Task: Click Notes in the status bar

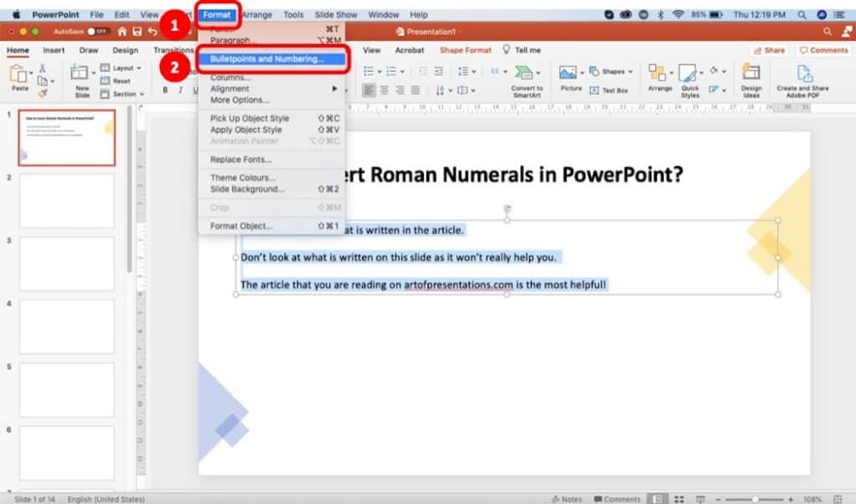Action: point(567,499)
